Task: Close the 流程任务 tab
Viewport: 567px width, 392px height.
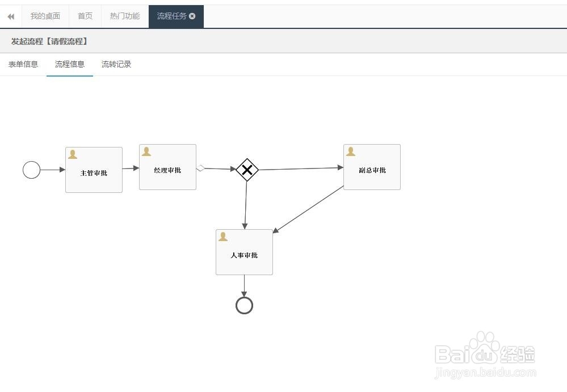Action: 192,16
